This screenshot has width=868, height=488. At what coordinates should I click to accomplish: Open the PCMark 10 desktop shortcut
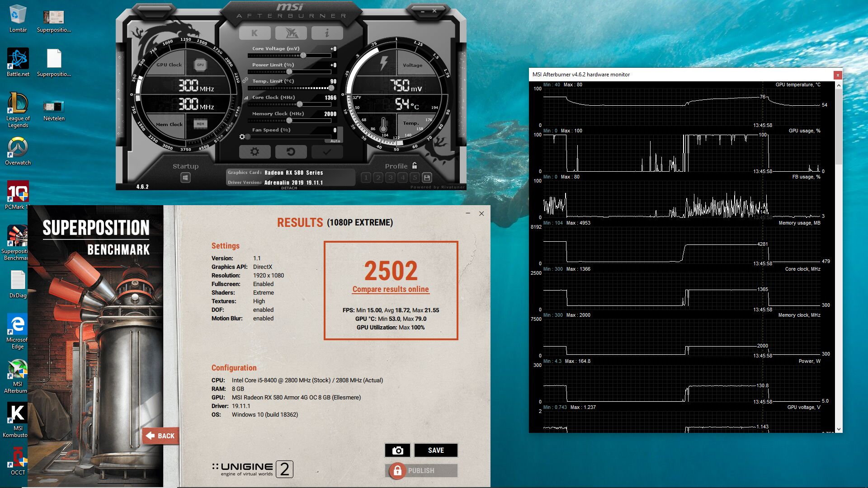(18, 196)
